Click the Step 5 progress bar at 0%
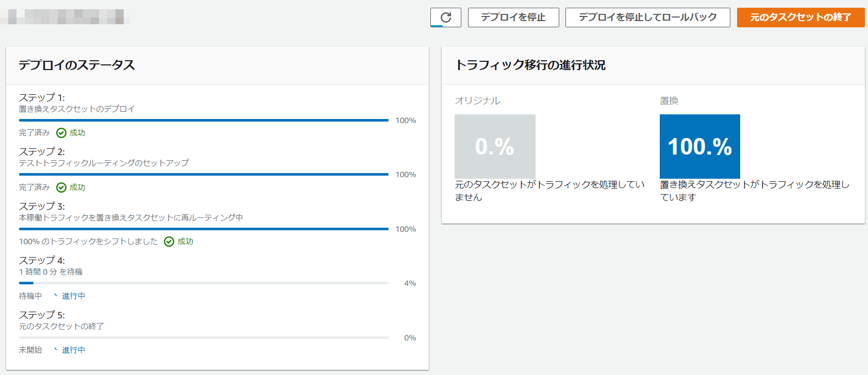Screen dimensions: 868x375 click(204, 337)
